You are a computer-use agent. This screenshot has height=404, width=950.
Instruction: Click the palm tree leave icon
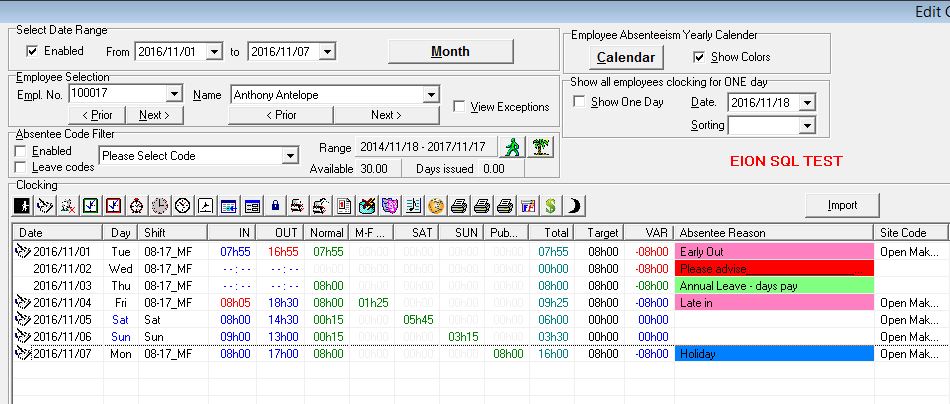tap(541, 147)
